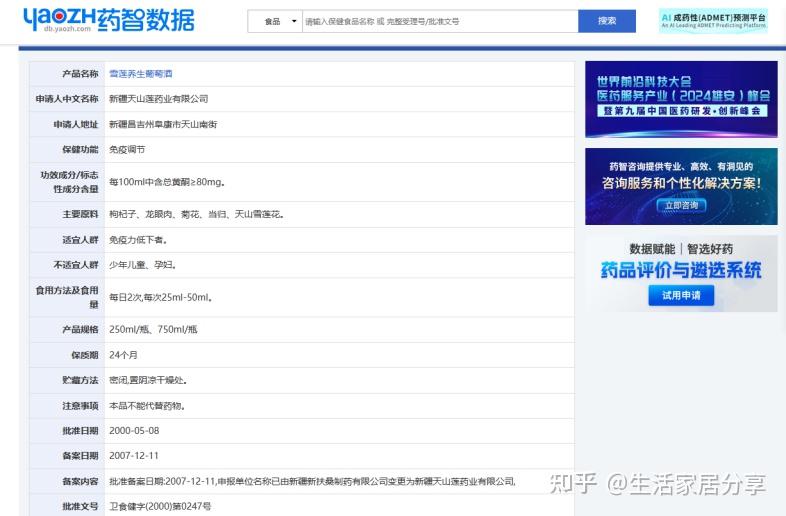Select unsuitable group text 少年儿童、孕妇

(142, 265)
